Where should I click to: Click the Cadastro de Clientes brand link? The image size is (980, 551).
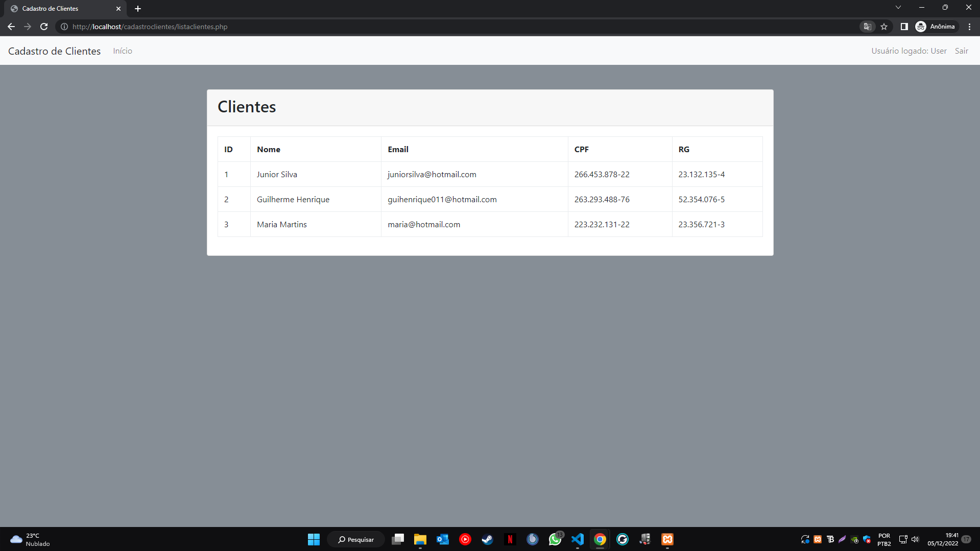point(55,51)
